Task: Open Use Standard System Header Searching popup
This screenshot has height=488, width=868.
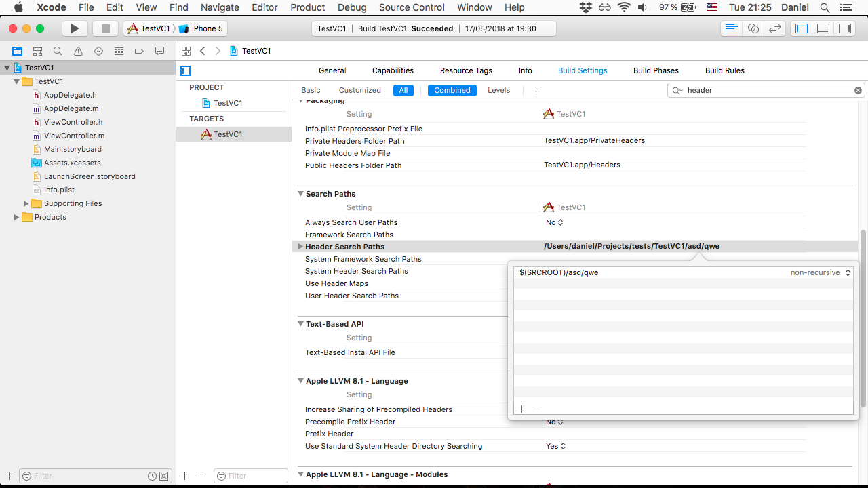Action: (556, 446)
